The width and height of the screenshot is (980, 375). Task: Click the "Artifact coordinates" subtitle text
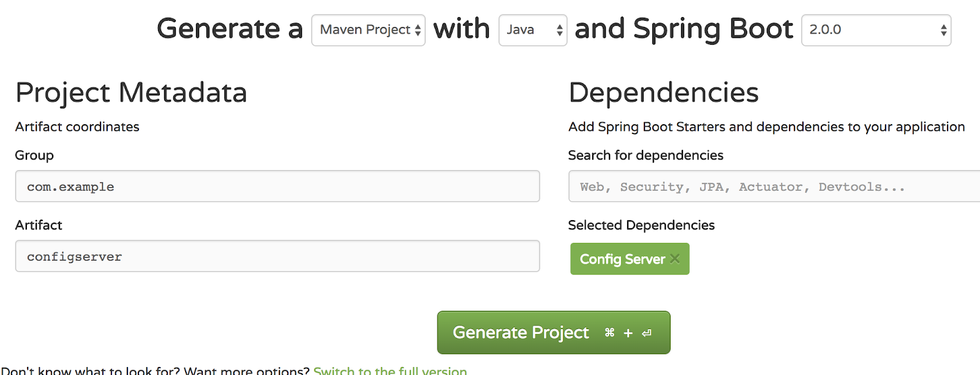(77, 127)
